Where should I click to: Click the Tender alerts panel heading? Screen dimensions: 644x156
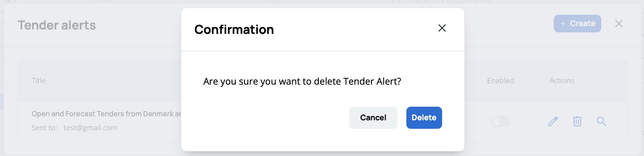point(57,25)
